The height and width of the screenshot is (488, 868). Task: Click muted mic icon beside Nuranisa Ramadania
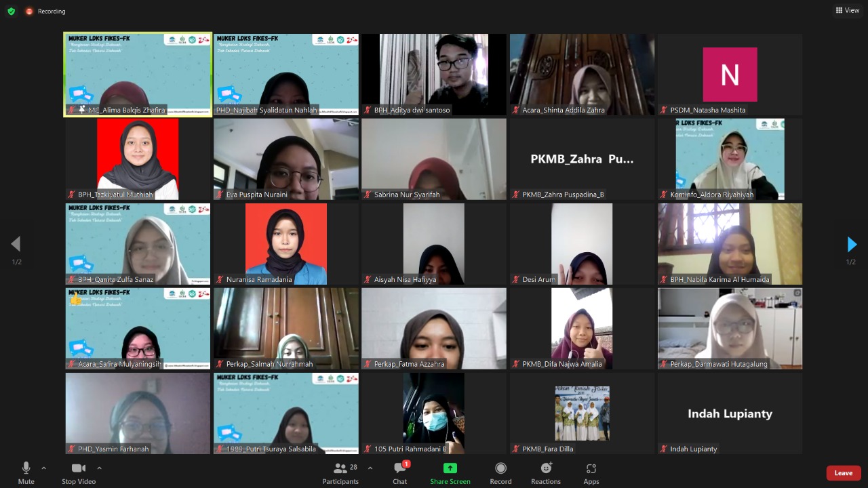[220, 279]
